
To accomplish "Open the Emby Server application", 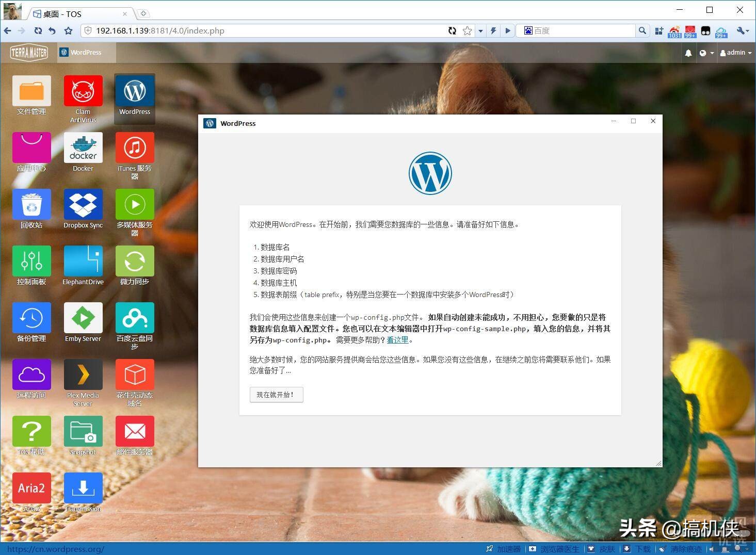I will (x=83, y=318).
